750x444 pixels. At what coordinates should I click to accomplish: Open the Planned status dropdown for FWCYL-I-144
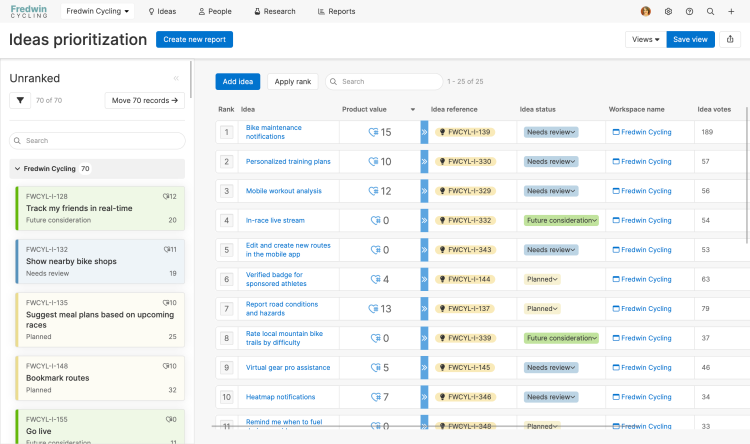click(x=542, y=279)
